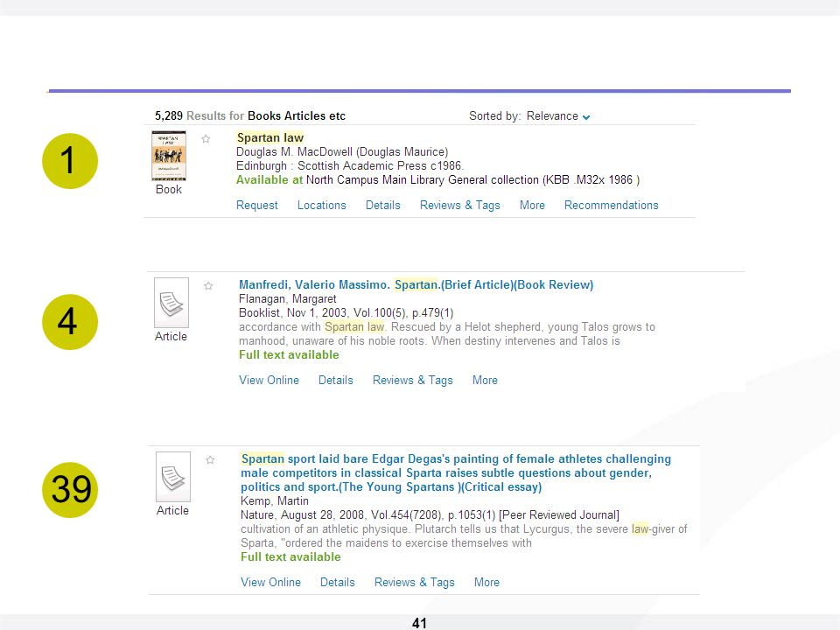840x630 pixels.
Task: Click Edinburgh : Scottish Academic Press c1986
Action: [x=350, y=165]
